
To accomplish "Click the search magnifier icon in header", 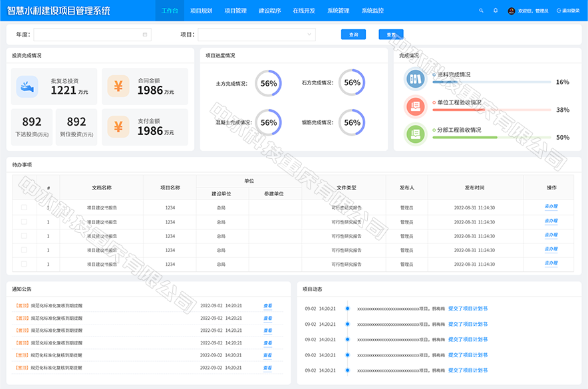I will pos(481,11).
